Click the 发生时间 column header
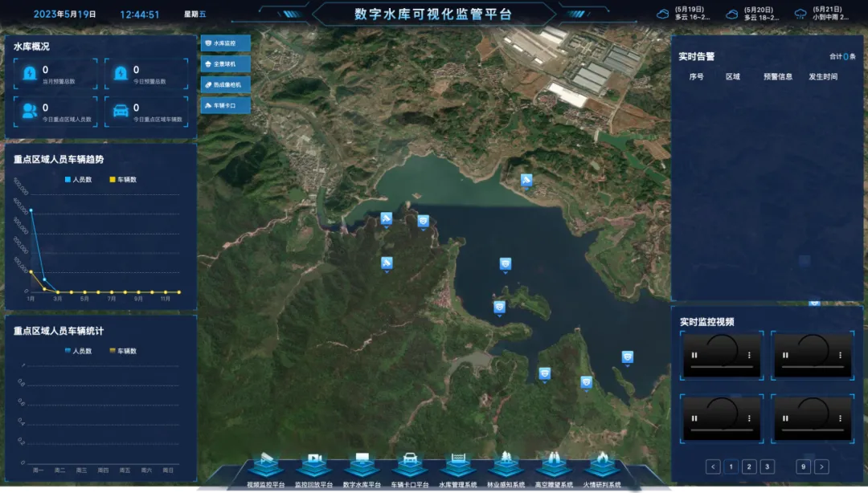This screenshot has height=493, width=868. click(x=823, y=77)
